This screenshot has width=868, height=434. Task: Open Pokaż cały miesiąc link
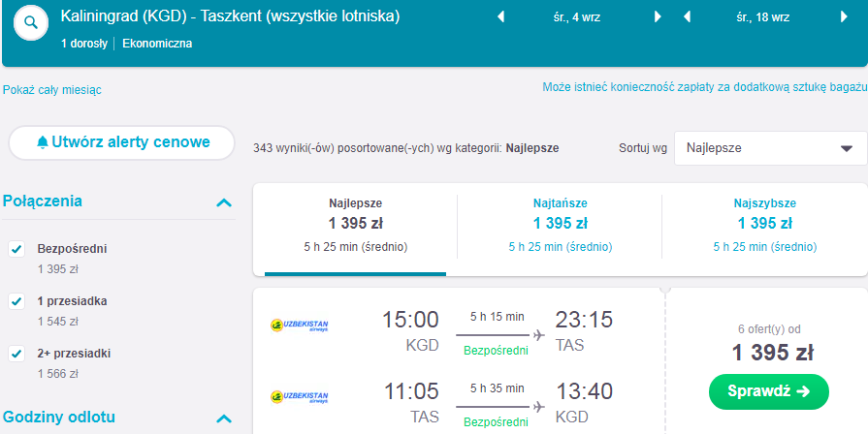click(52, 90)
